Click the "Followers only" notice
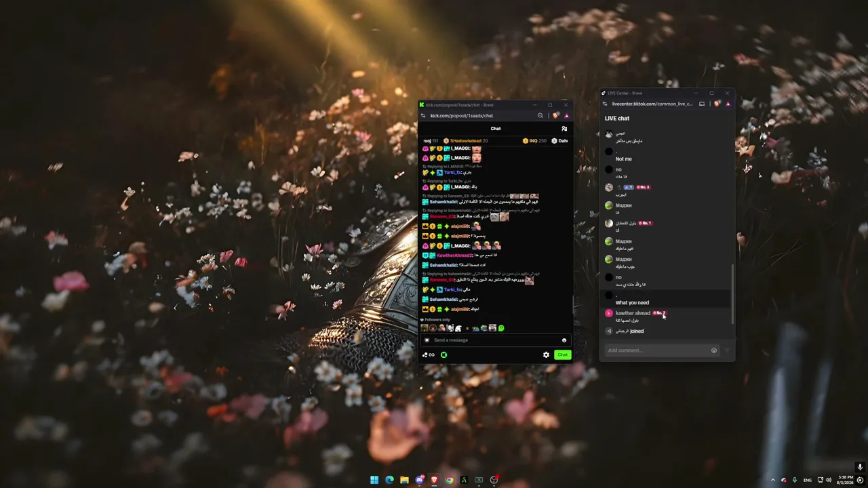The height and width of the screenshot is (488, 868). click(435, 320)
